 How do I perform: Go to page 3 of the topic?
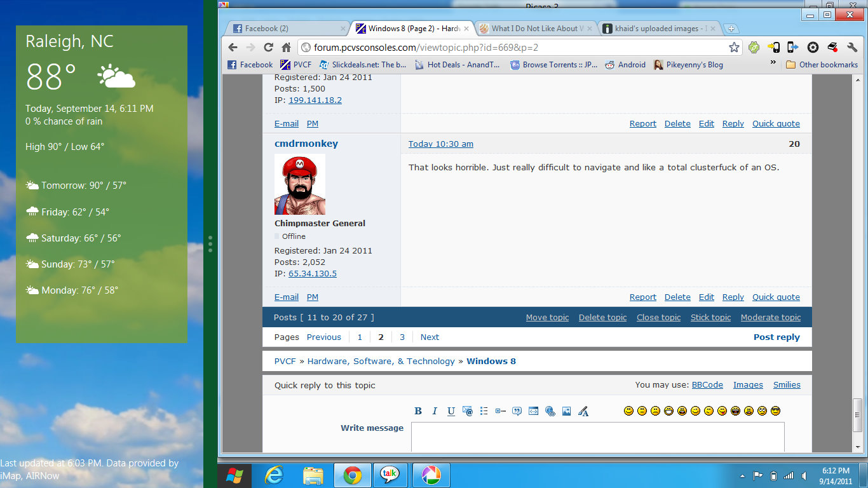(x=402, y=337)
